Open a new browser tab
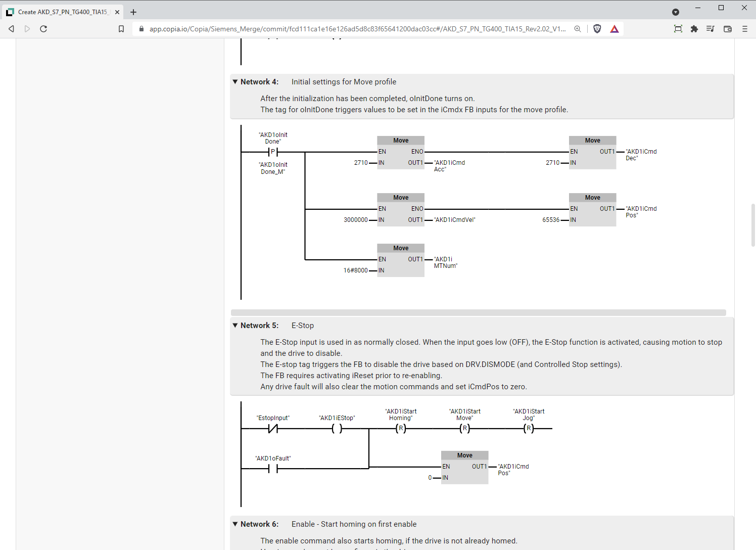The height and width of the screenshot is (550, 756). [x=133, y=12]
